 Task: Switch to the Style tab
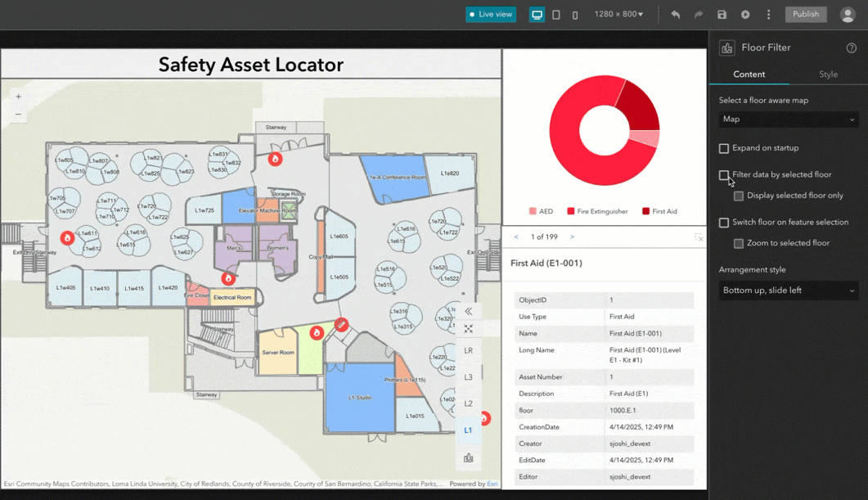828,74
